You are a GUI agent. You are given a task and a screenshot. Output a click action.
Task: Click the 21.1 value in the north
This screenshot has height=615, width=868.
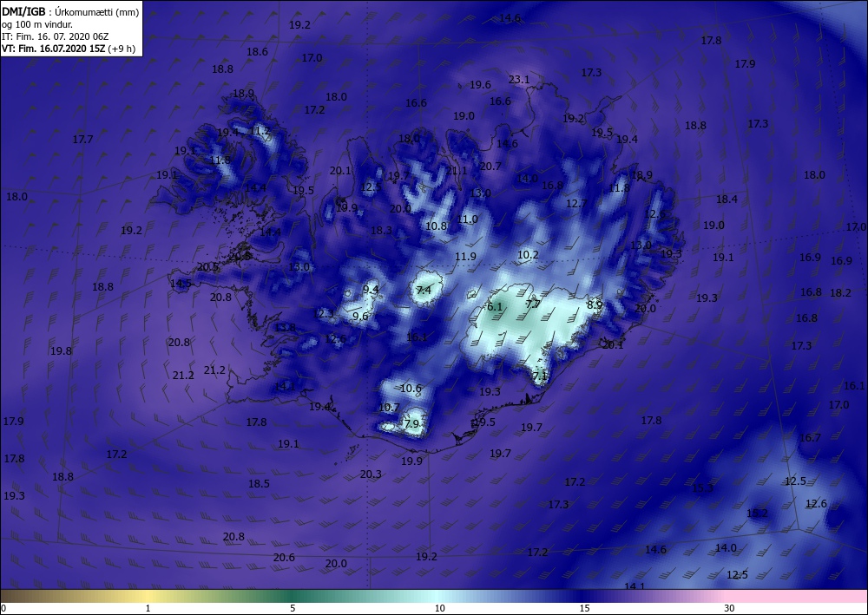click(457, 172)
